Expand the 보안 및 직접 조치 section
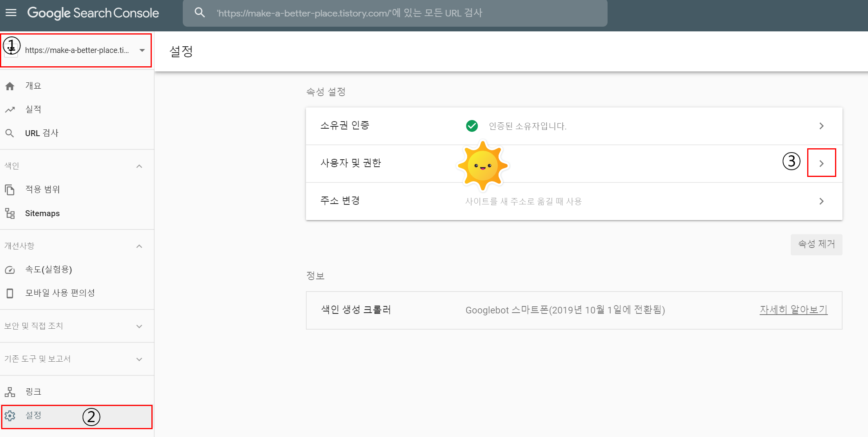The width and height of the screenshot is (868, 437). [139, 326]
